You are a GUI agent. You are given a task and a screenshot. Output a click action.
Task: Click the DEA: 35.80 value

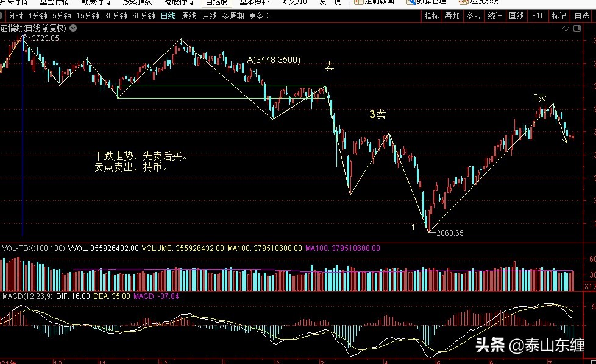[112, 296]
